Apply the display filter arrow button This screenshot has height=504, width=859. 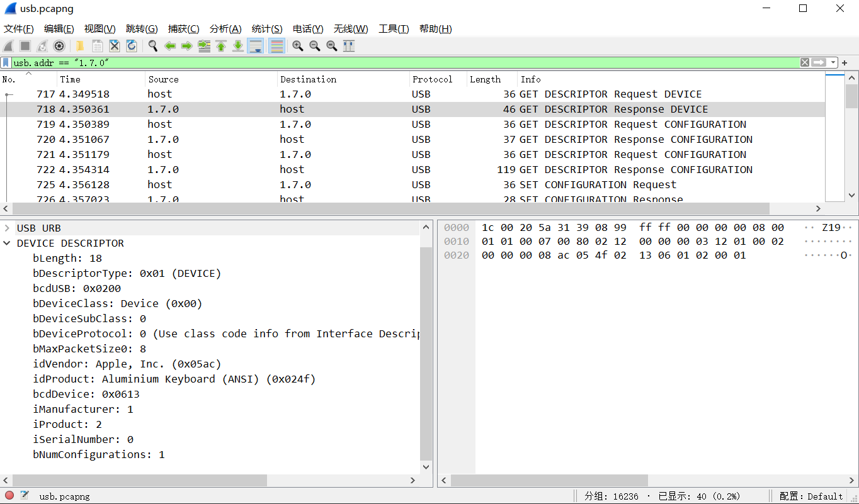pos(819,62)
